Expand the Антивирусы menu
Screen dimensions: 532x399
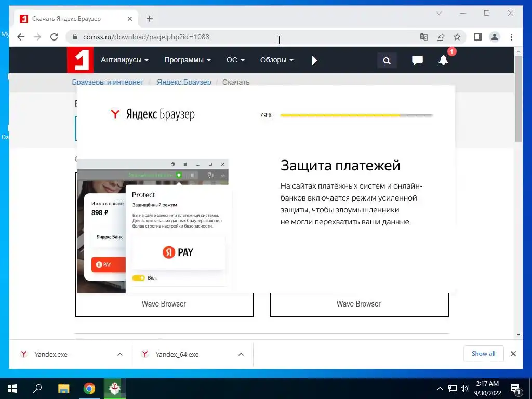click(125, 60)
